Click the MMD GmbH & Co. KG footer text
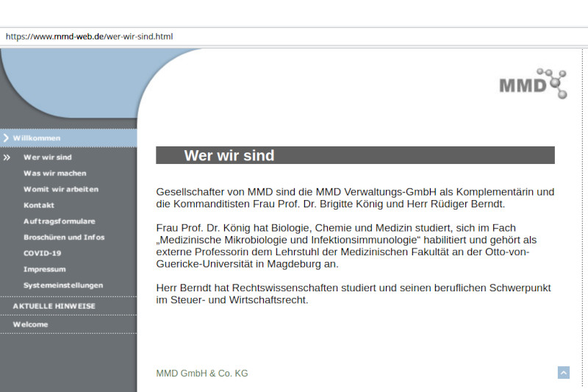Viewport: 588px width, 392px height. point(202,373)
